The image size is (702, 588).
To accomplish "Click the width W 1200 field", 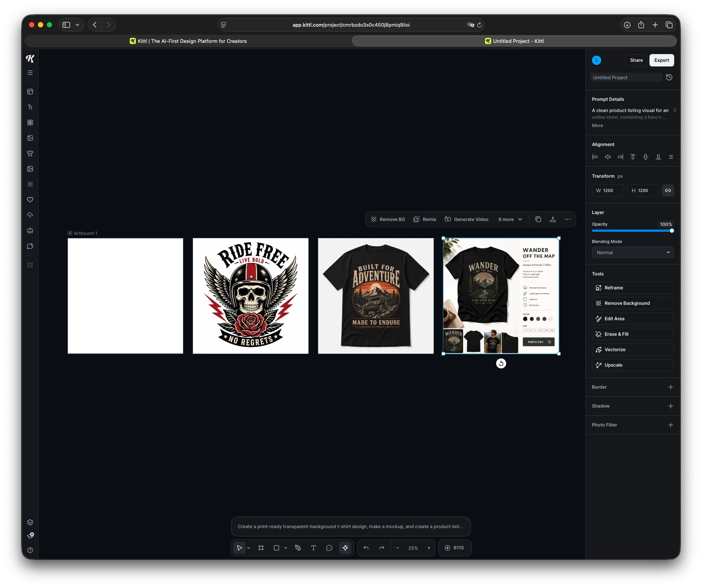I will pos(608,190).
